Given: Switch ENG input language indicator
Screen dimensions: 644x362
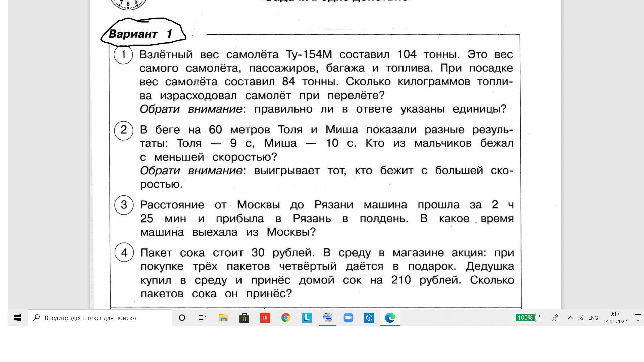Looking at the screenshot, I should click(593, 318).
